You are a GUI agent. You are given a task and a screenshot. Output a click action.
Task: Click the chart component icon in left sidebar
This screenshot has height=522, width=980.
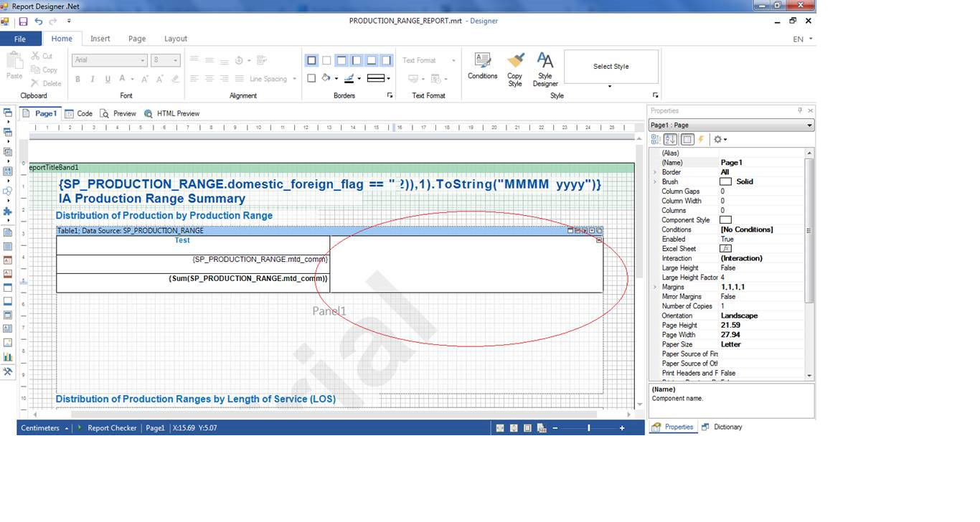point(8,356)
